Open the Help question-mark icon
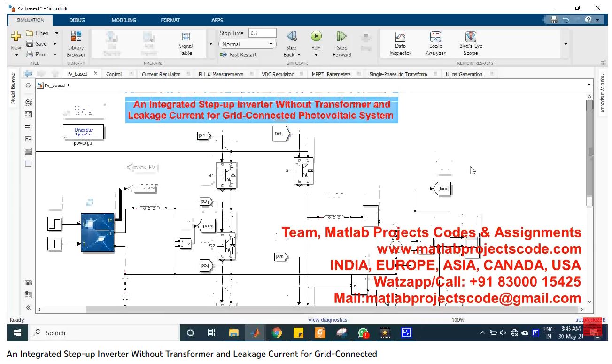Screen dimensions: 612x364 pyautogui.click(x=589, y=20)
